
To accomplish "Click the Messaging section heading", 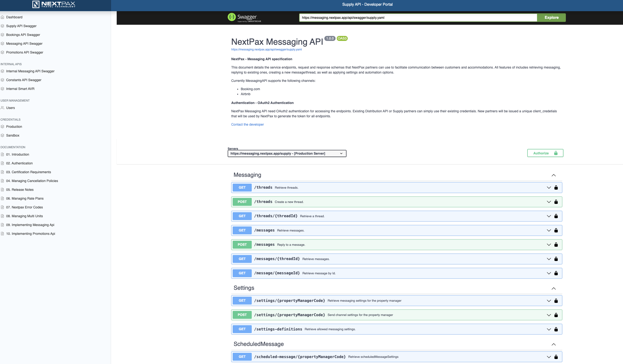I will pyautogui.click(x=247, y=175).
